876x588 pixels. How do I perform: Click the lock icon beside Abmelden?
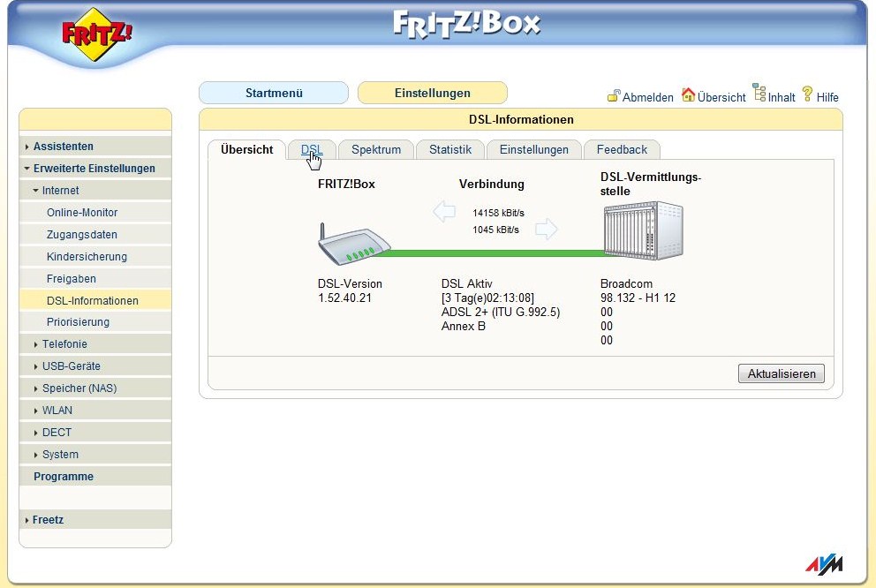point(614,95)
